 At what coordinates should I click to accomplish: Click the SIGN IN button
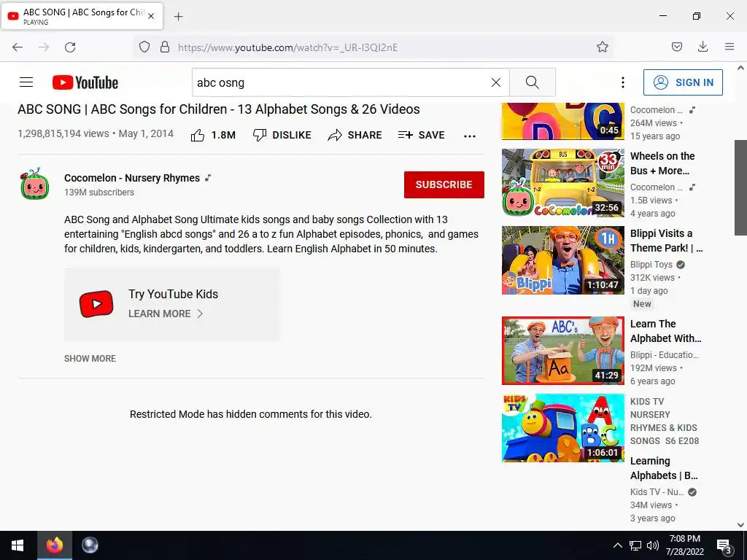[683, 82]
